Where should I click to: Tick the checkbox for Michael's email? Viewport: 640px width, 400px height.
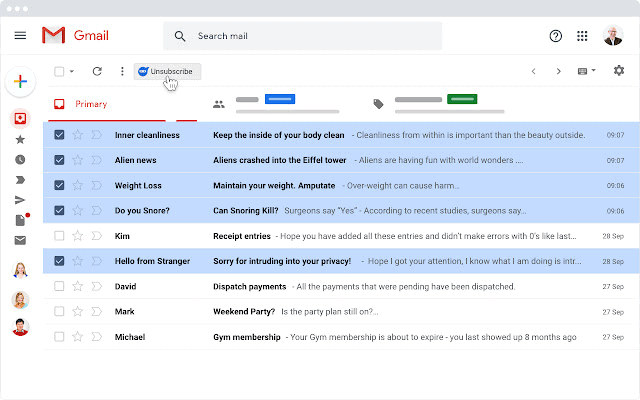pyautogui.click(x=59, y=337)
